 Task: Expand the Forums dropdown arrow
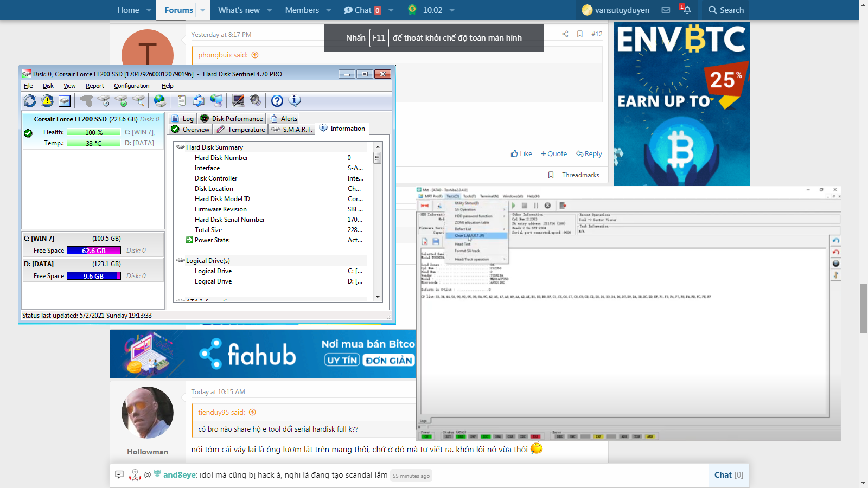203,10
